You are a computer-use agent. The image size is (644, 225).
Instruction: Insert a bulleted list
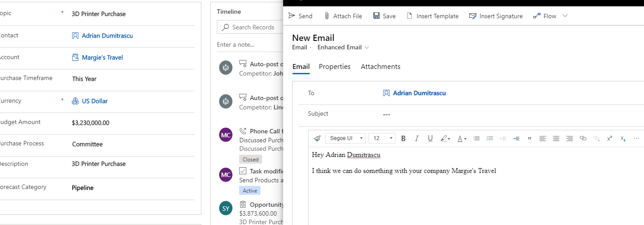click(x=476, y=138)
